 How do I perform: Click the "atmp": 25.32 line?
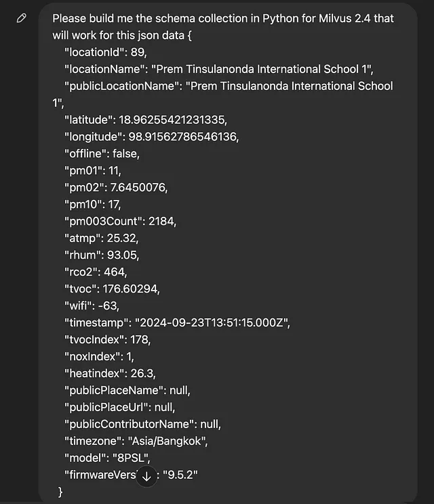pyautogui.click(x=101, y=238)
